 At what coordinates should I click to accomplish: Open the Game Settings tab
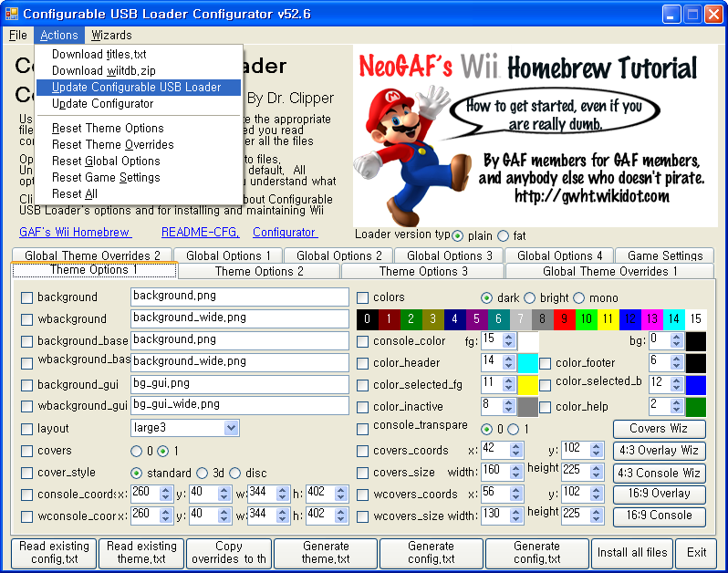tap(665, 255)
